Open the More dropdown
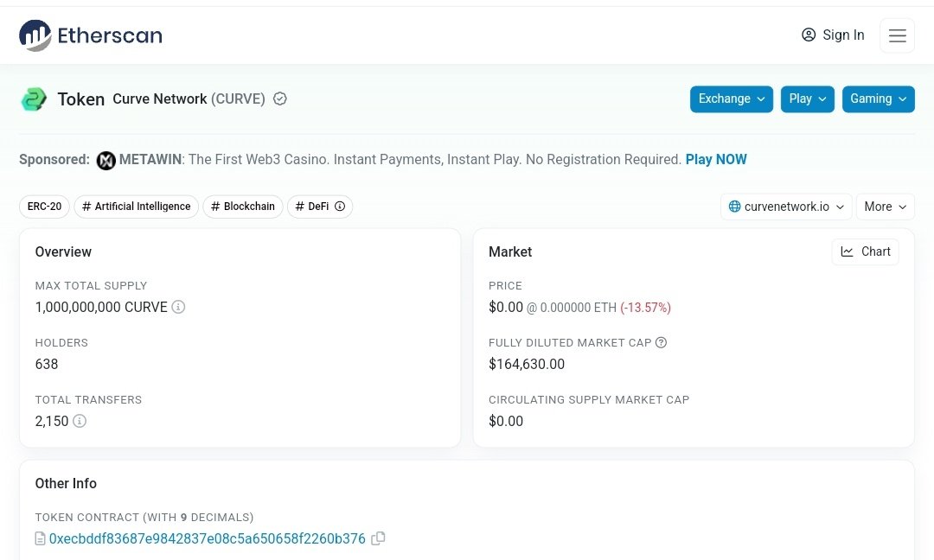 pos(886,207)
